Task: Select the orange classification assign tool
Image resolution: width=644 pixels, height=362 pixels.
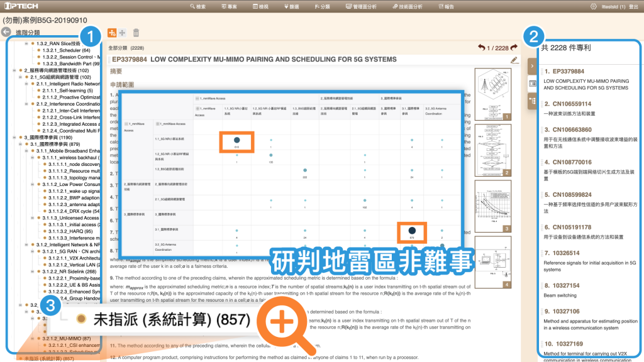Action: pos(112,33)
